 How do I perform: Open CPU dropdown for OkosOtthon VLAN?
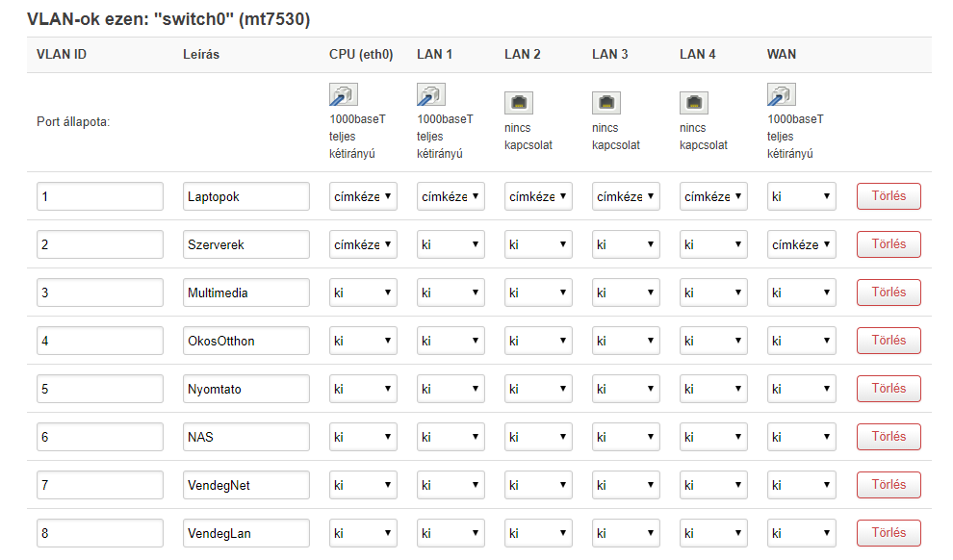click(363, 340)
